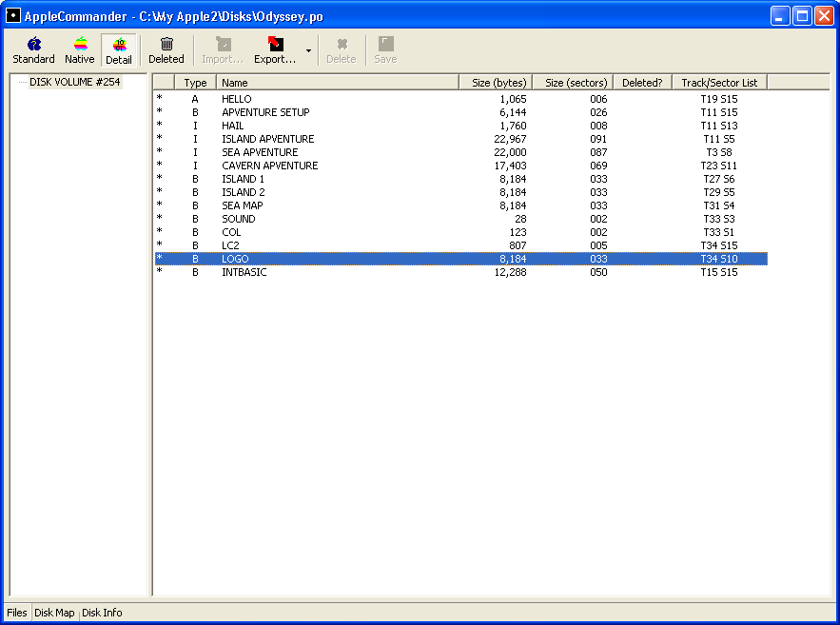The width and height of the screenshot is (840, 625).
Task: Maximize the AppleCommander window
Action: [x=802, y=16]
